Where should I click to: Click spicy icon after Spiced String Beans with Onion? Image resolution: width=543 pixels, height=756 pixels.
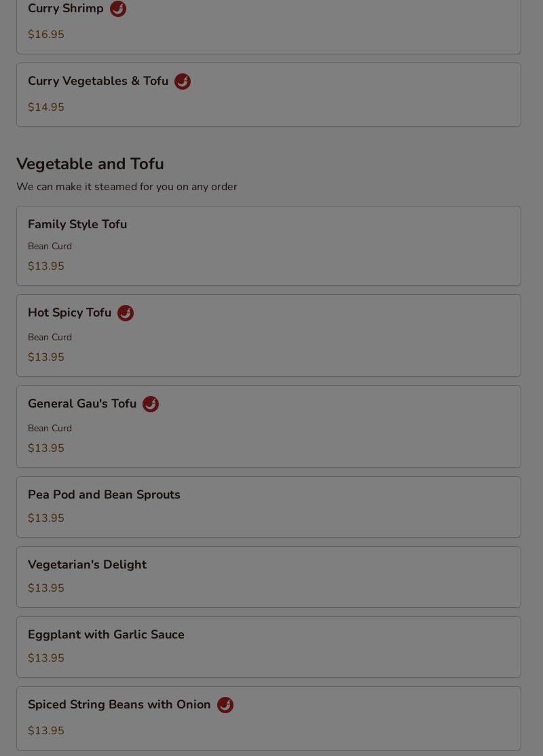pos(225,705)
